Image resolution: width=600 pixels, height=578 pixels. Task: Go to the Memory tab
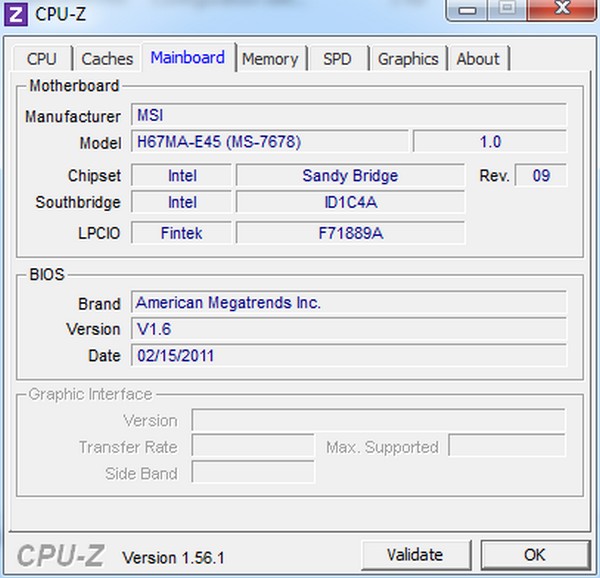(270, 59)
